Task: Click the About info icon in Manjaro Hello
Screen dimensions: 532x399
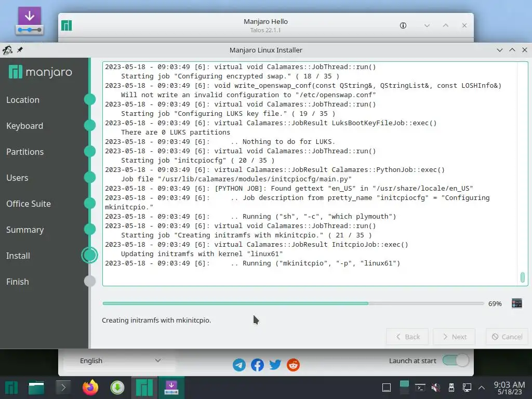Action: 403,25
